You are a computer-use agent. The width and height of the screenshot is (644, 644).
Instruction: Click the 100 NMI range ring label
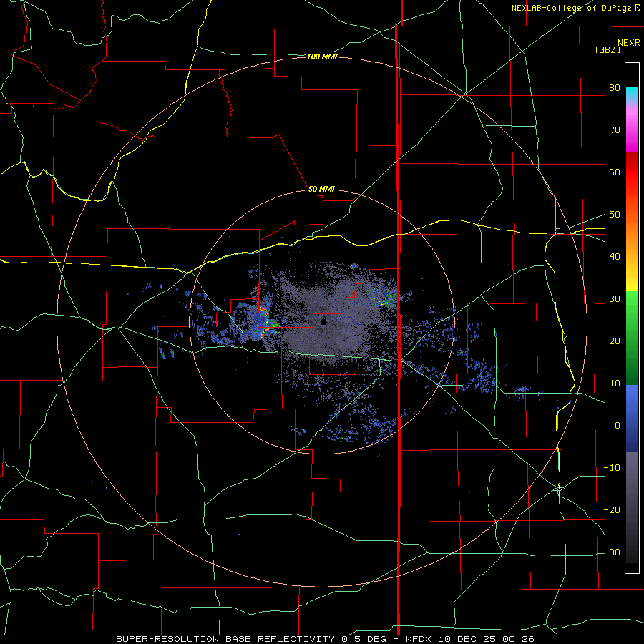(322, 57)
